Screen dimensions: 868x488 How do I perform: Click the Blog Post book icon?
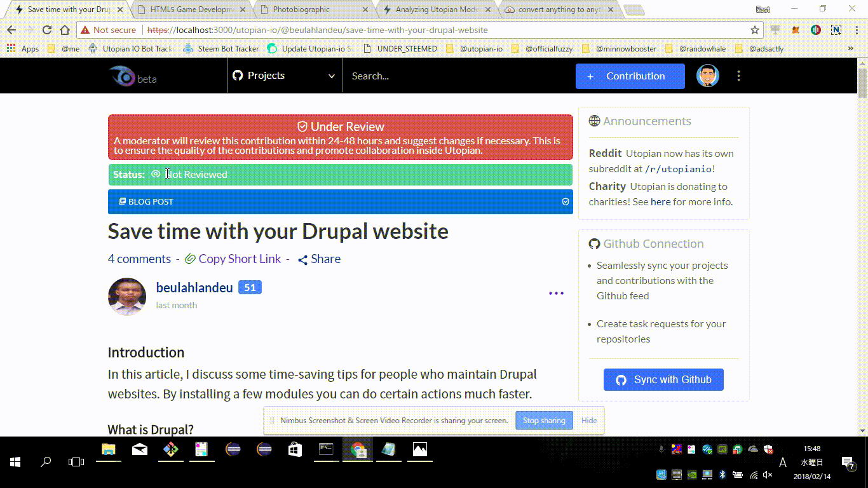122,201
